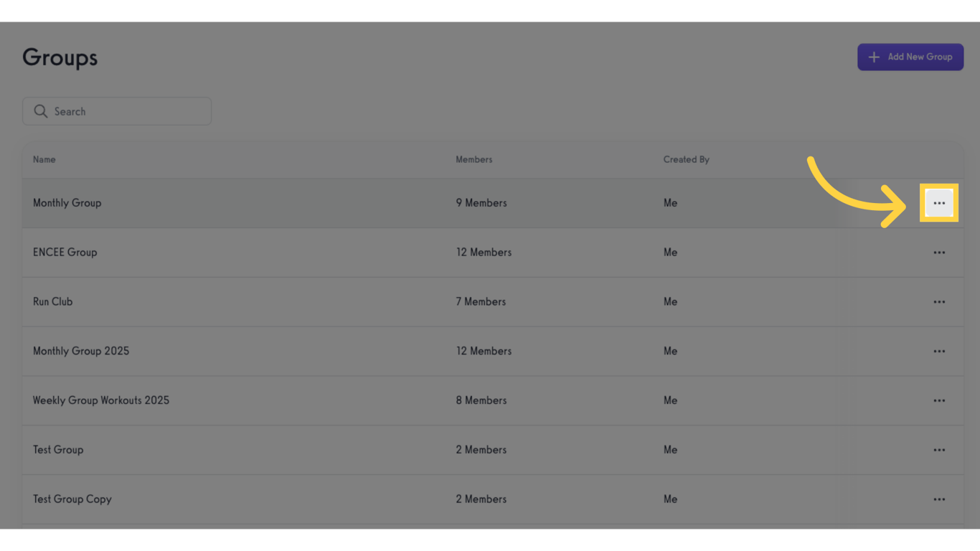Viewport: 980px width, 551px height.
Task: Click the Groups page heading
Action: coord(60,58)
